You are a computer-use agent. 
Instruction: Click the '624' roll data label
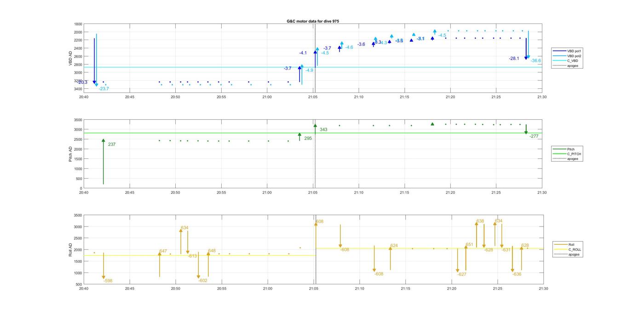tap(394, 246)
